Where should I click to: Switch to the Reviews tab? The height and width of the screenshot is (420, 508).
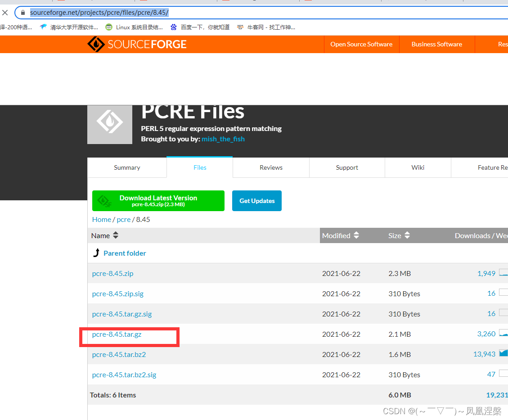271,167
